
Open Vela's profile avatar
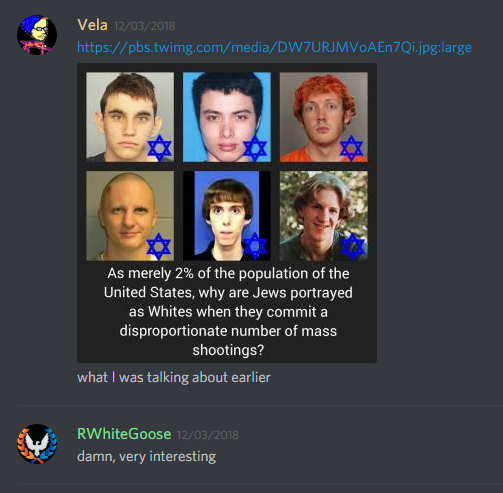(37, 35)
